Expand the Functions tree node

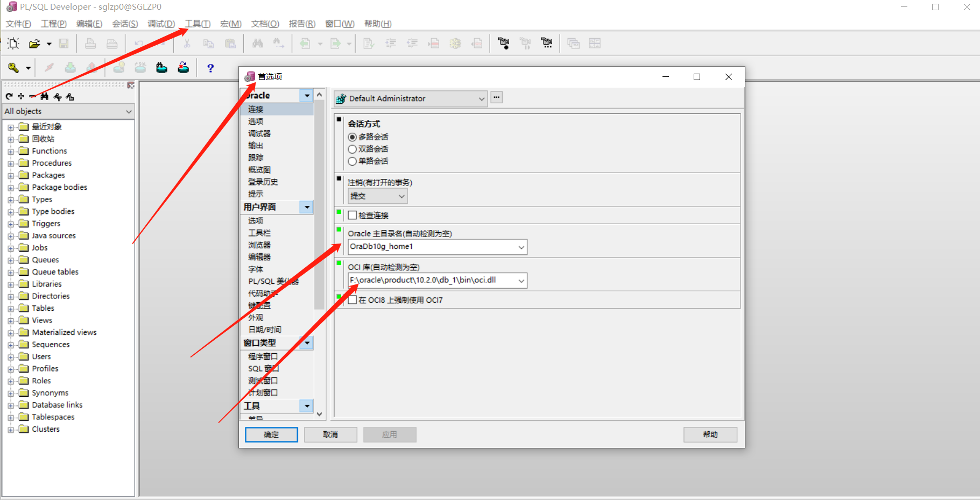pos(11,152)
